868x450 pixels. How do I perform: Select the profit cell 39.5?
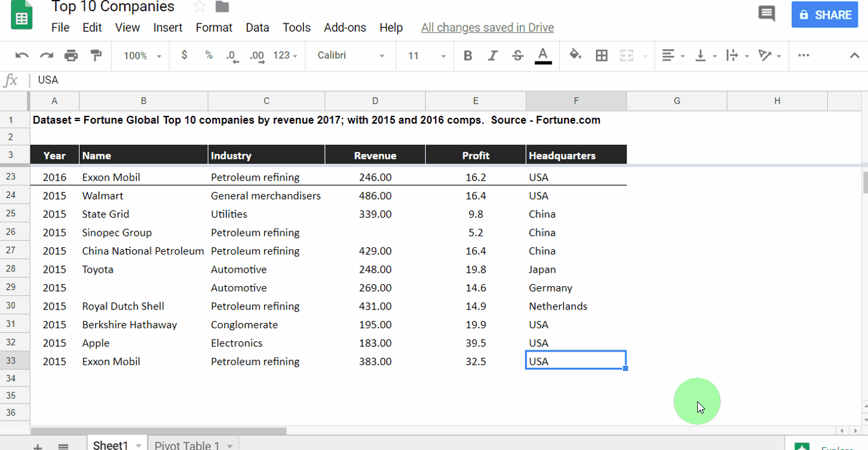coord(476,343)
